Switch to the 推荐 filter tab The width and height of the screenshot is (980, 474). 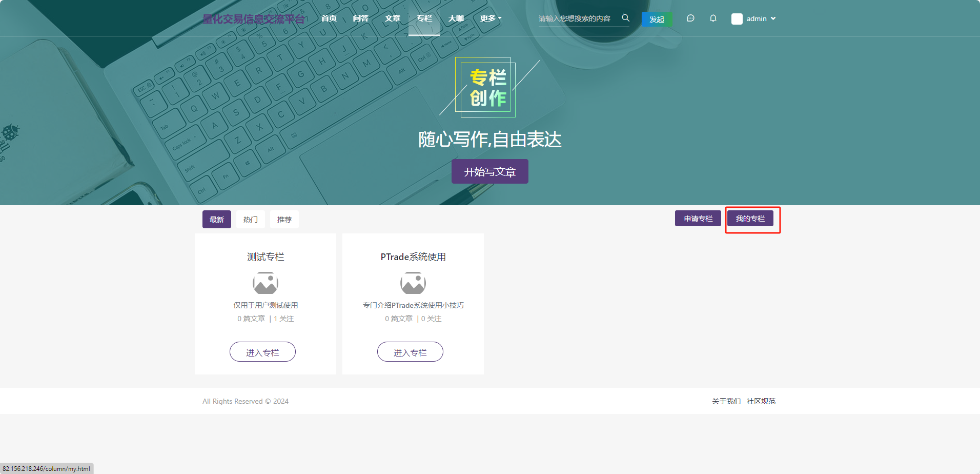pyautogui.click(x=284, y=220)
